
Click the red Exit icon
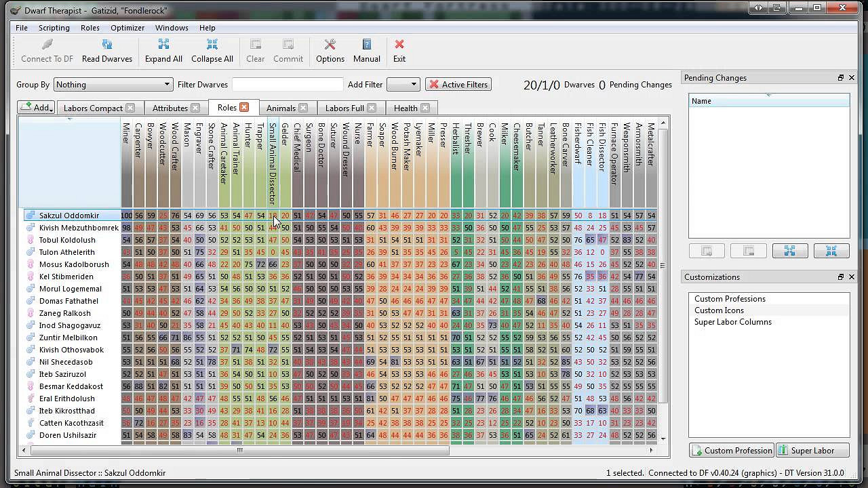[x=399, y=45]
